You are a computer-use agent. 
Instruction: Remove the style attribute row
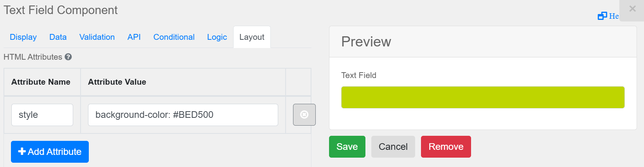[304, 115]
